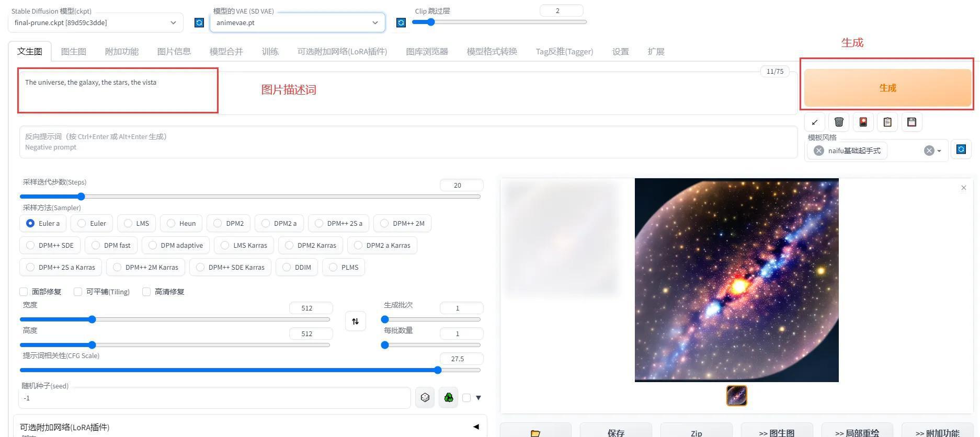Refresh the SD VAE model list
980x437 pixels.
point(401,22)
